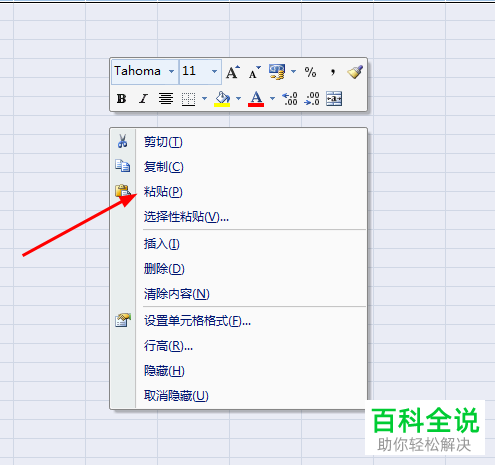This screenshot has height=465, width=495.
Task: Click Decrease Decimal icon
Action: [x=312, y=99]
